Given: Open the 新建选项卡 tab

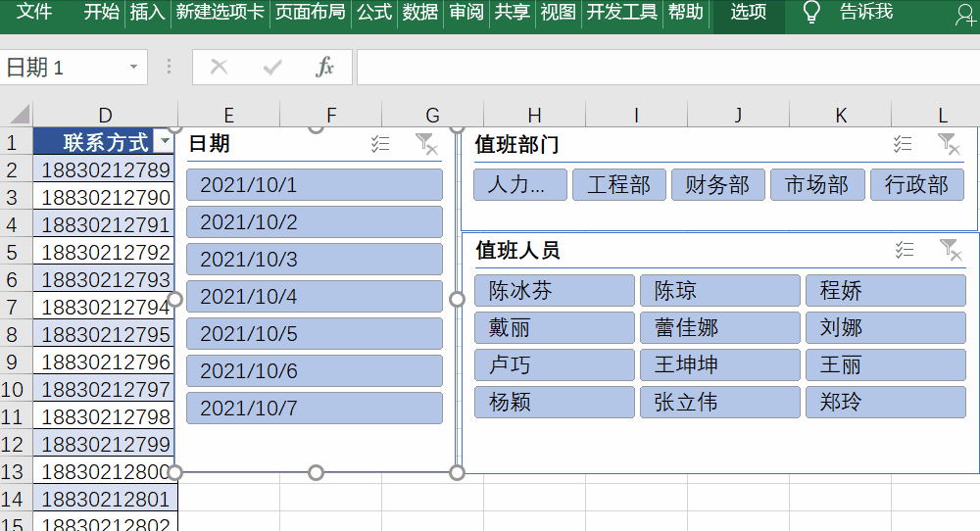Looking at the screenshot, I should click(x=220, y=11).
